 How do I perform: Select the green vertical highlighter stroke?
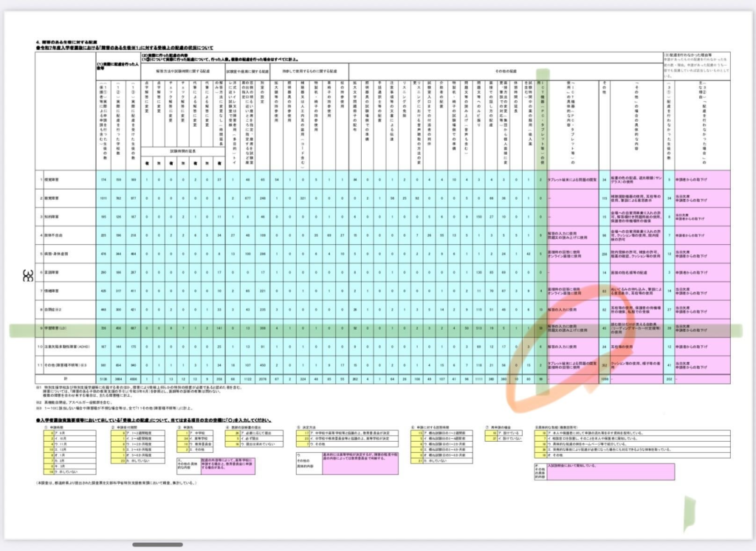[x=543, y=221]
